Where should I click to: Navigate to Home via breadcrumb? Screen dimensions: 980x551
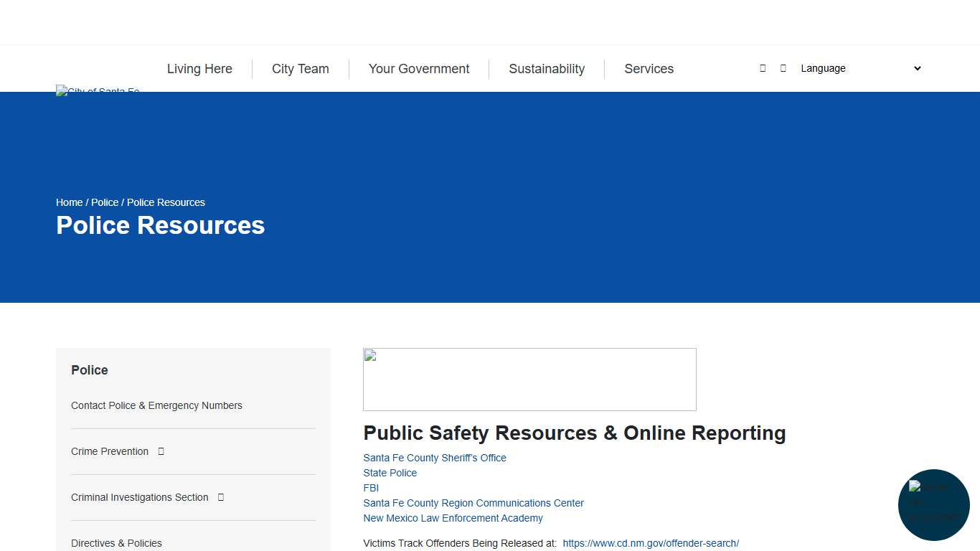[69, 202]
